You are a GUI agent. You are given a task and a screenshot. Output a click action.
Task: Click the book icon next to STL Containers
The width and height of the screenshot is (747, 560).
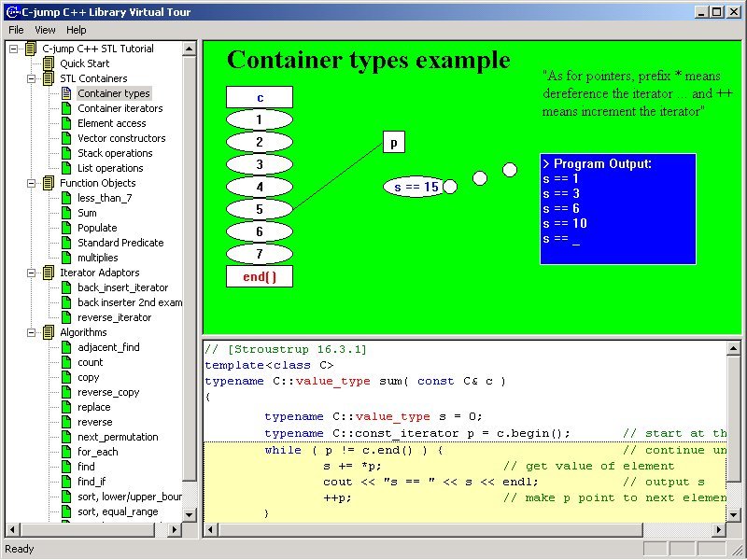pyautogui.click(x=49, y=78)
